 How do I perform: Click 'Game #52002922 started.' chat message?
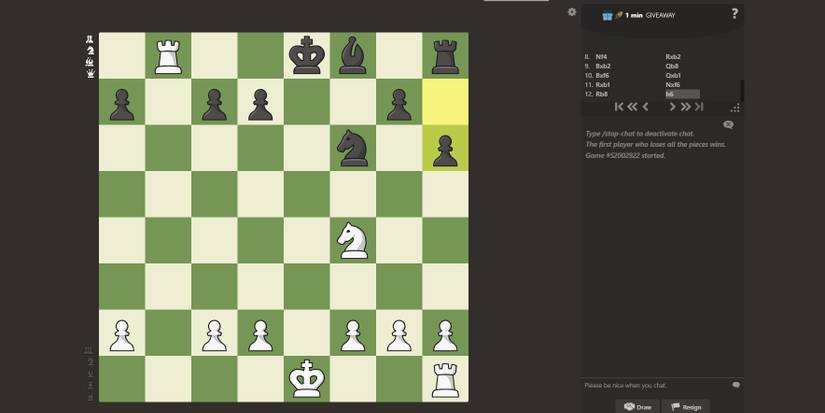coord(625,156)
